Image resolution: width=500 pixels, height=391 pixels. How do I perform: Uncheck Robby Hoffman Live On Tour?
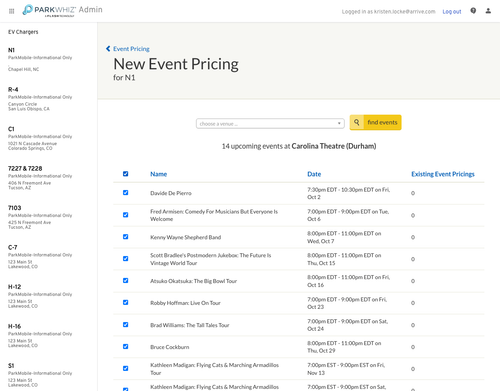point(125,302)
